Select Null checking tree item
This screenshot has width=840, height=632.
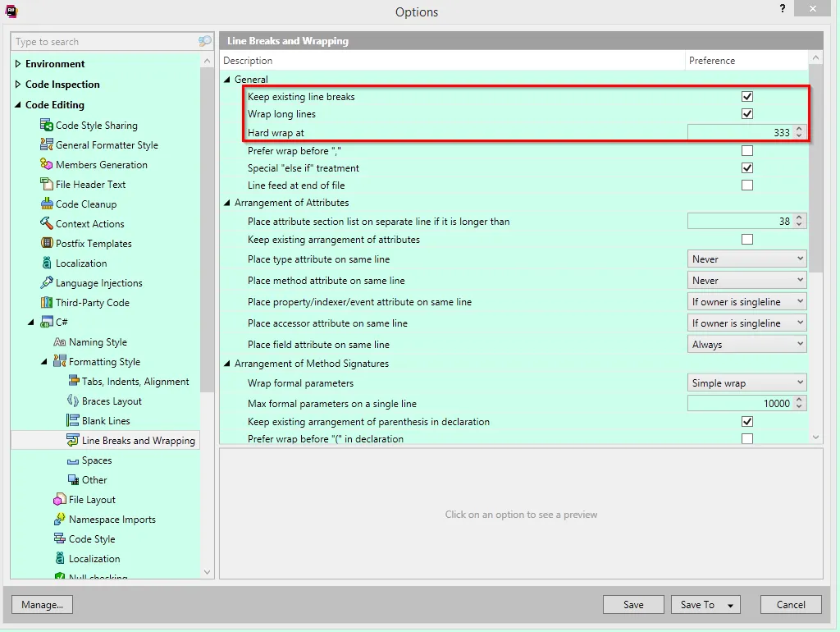(98, 577)
